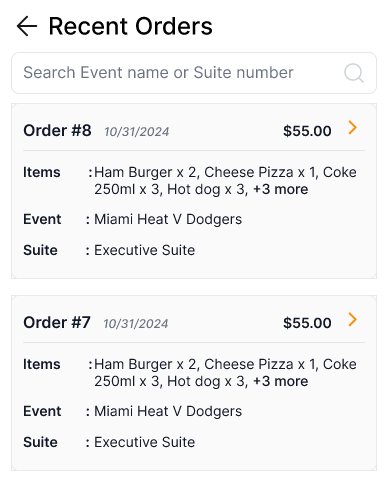The height and width of the screenshot is (478, 385).
Task: Select the Order #8 heading
Action: 57,130
